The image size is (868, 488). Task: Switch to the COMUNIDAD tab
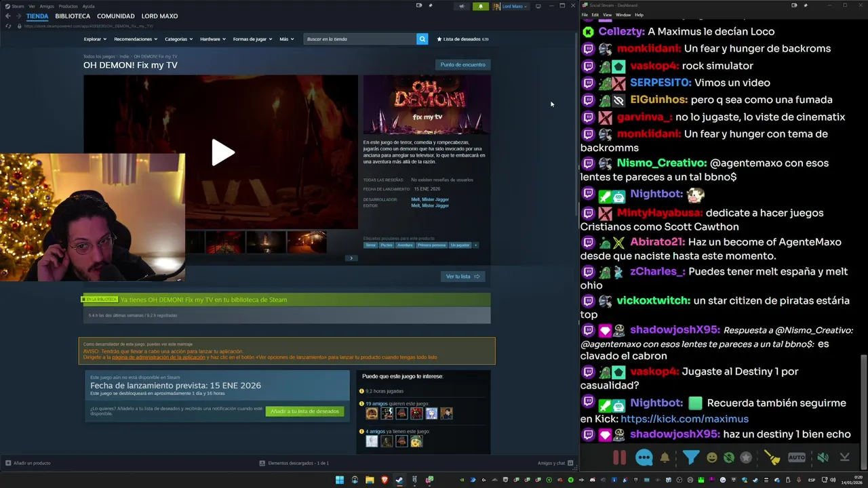pos(116,16)
